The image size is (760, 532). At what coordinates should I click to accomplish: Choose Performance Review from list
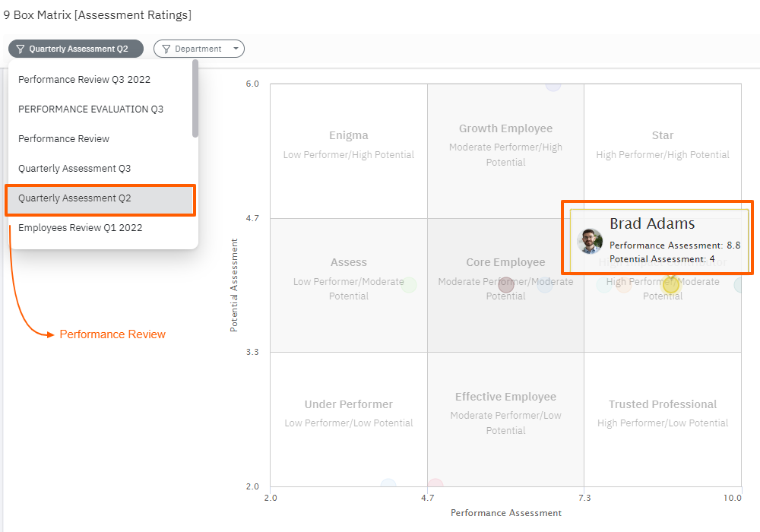click(x=64, y=139)
